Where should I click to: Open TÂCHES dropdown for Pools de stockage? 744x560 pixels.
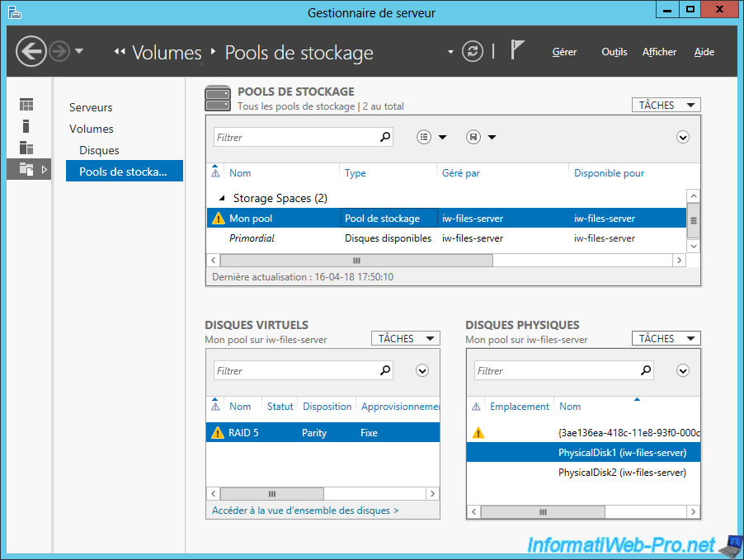point(666,105)
